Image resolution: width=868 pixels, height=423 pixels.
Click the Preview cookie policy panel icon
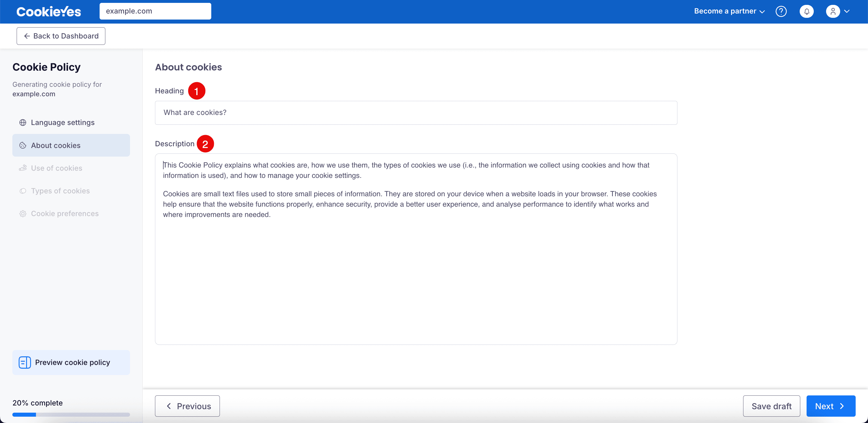coord(25,362)
